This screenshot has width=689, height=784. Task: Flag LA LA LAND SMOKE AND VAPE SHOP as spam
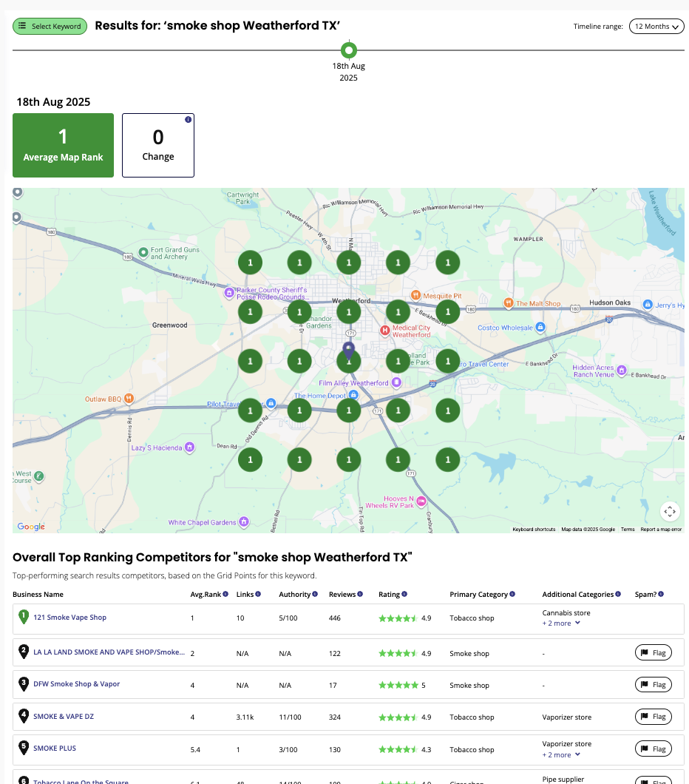coord(653,652)
